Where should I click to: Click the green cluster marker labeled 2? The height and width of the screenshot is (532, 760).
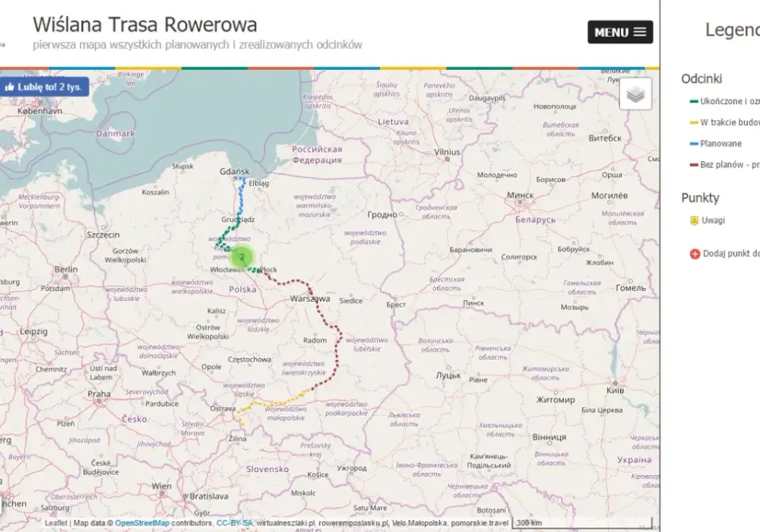pos(242,258)
